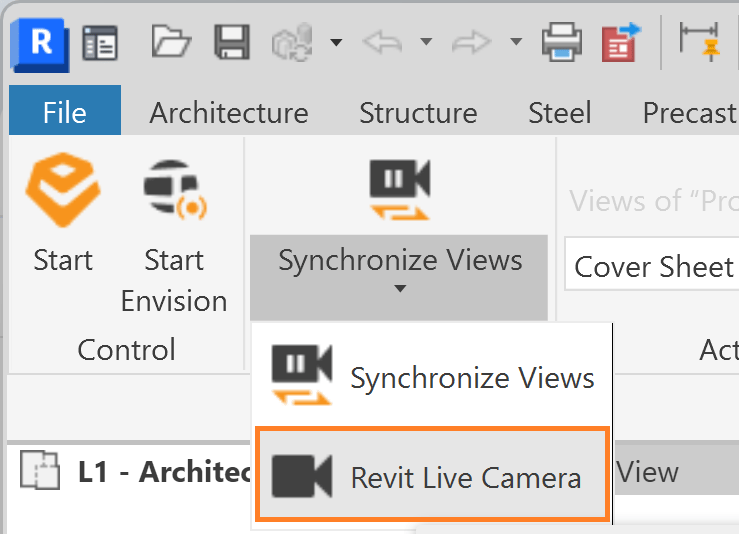Viewport: 739px width, 534px height.
Task: Switch to the Structure ribbon tab
Action: click(x=419, y=113)
